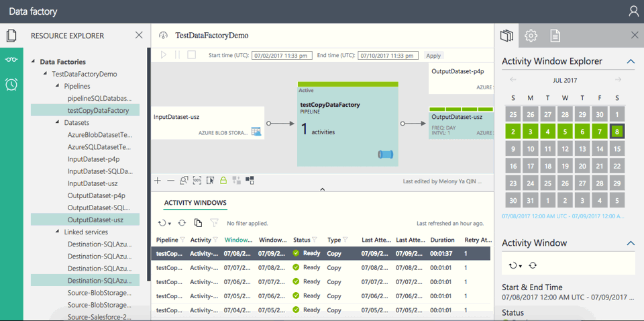Click the InputDataset-usz diagram node
The width and height of the screenshot is (644, 321).
(x=207, y=123)
